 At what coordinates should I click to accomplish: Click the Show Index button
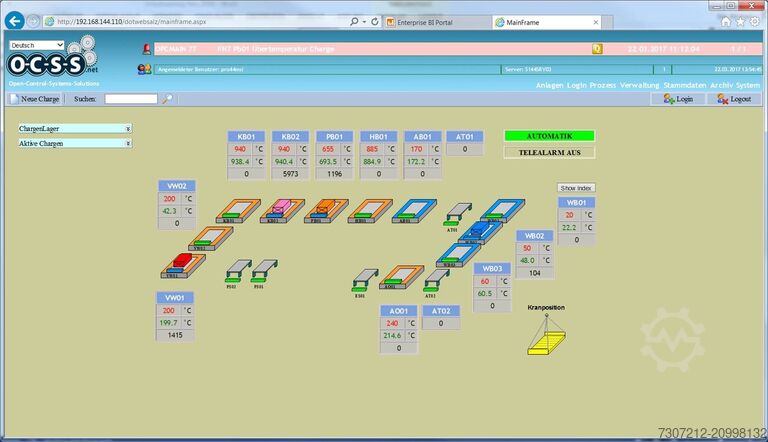(576, 188)
